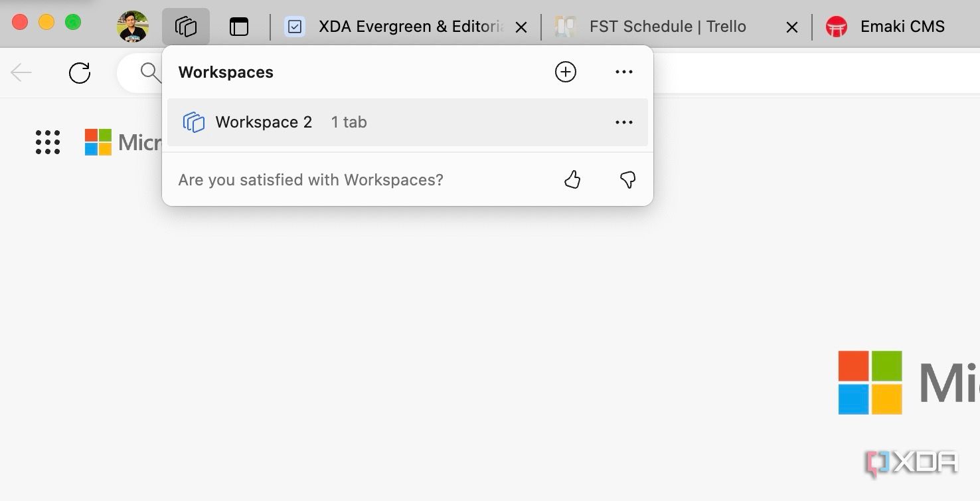The image size is (980, 501).
Task: Click the Workspaces toolbar icon
Action: [x=186, y=27]
